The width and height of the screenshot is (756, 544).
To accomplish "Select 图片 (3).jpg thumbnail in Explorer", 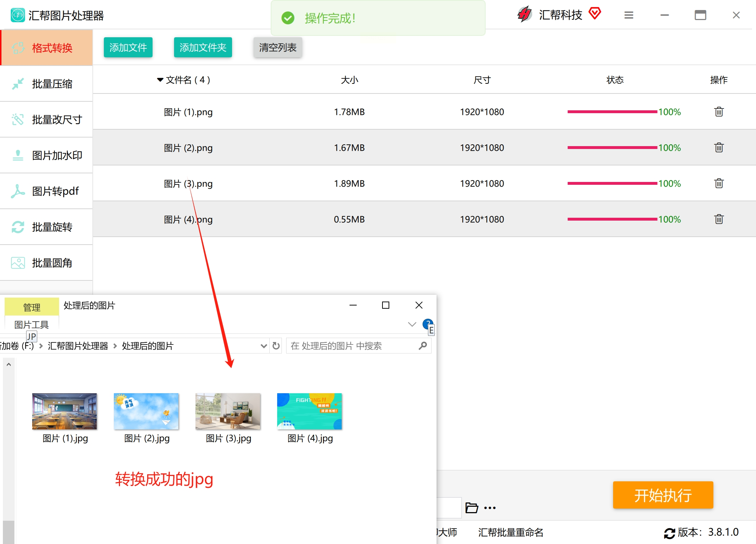I will click(228, 411).
